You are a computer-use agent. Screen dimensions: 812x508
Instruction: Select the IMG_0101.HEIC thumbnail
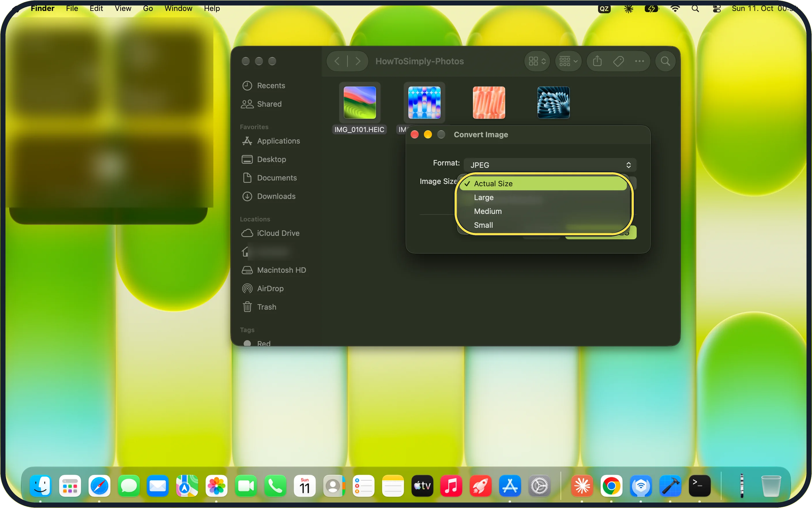[x=360, y=103]
